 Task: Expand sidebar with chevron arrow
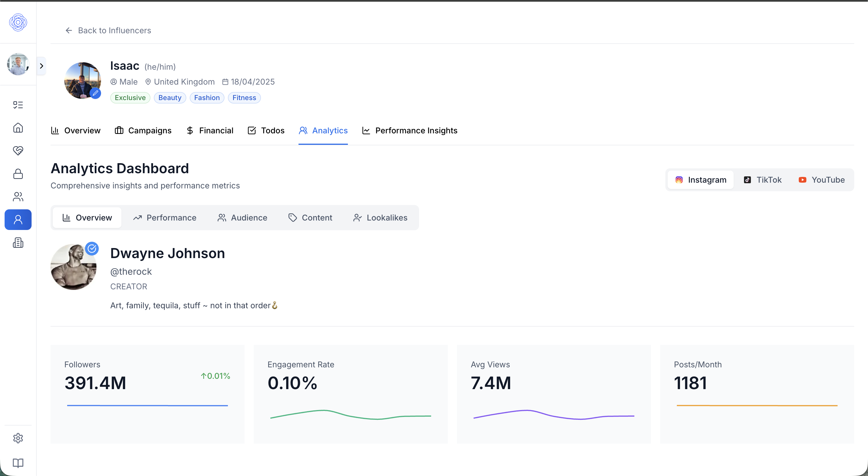[x=41, y=66]
